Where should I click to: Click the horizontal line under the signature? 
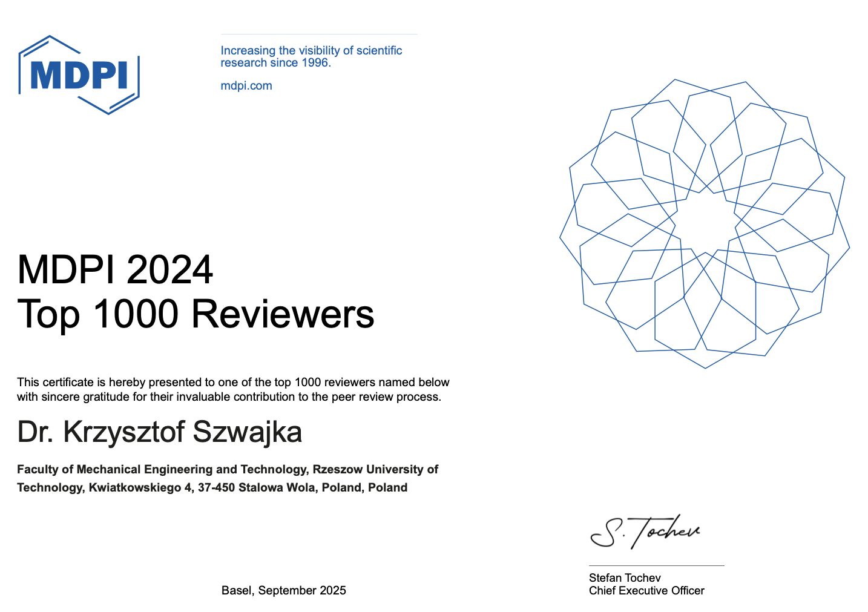pyautogui.click(x=656, y=565)
